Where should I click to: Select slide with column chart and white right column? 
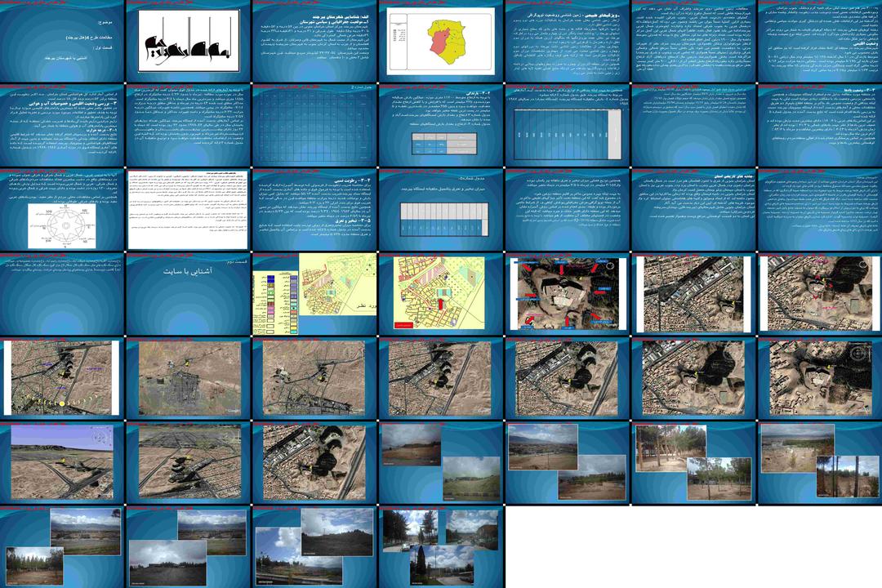click(568, 126)
